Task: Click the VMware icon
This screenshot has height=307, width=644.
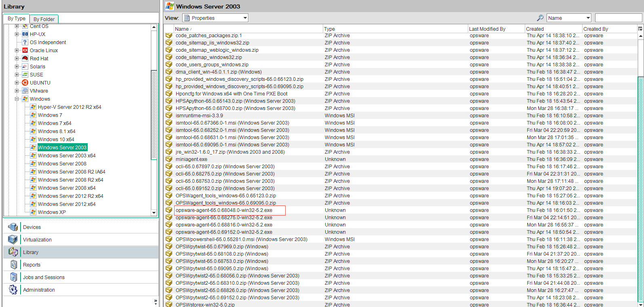Action: [25, 91]
